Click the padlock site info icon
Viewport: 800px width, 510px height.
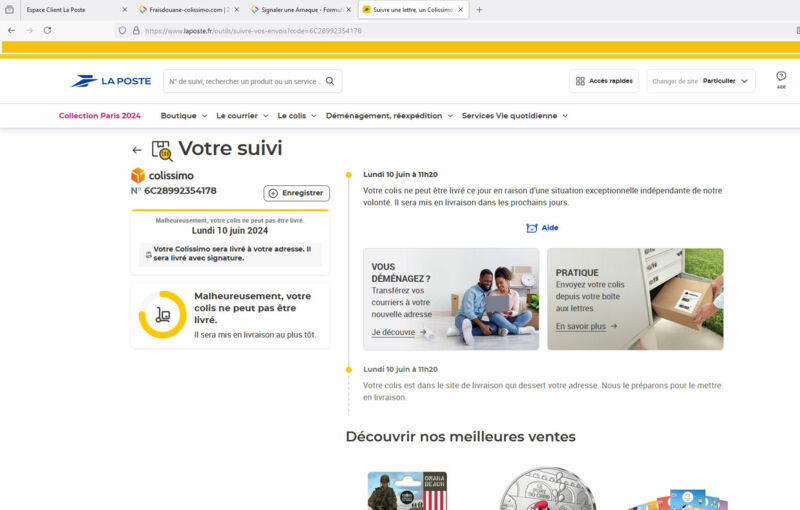tap(136, 31)
